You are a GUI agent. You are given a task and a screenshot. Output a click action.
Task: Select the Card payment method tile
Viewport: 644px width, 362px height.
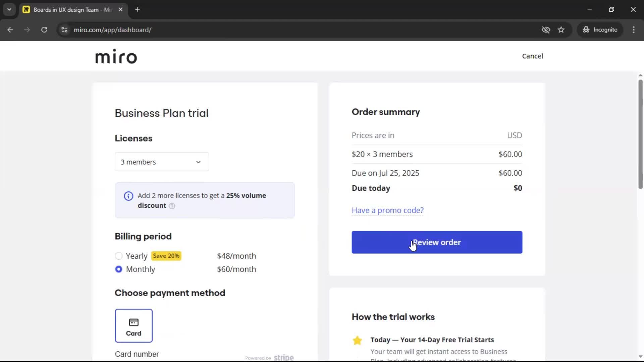[133, 325]
